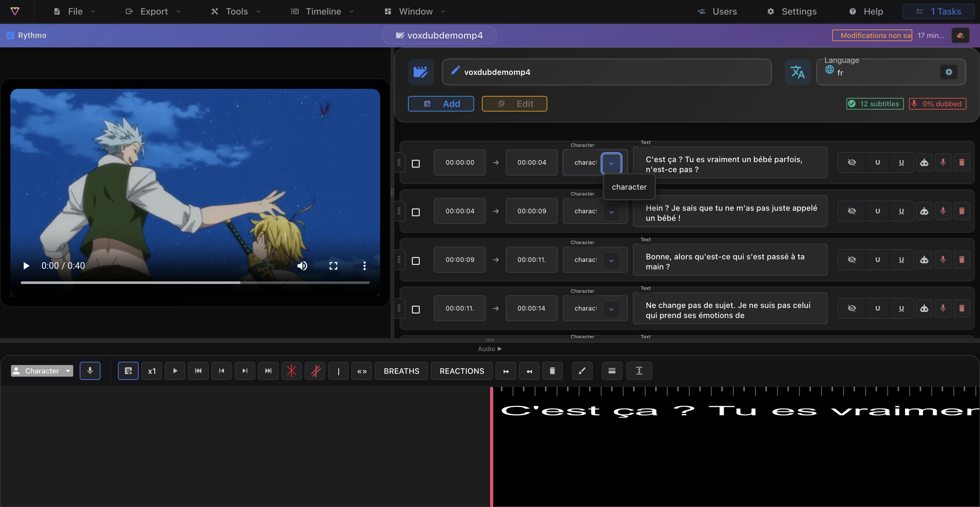980x507 pixels.
Task: Show the 1 Tasks panel
Action: [938, 11]
